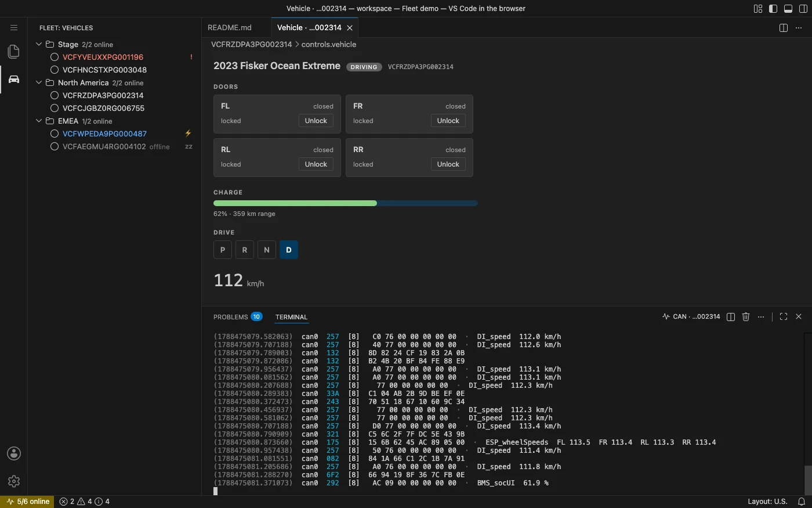This screenshot has height=508, width=812.
Task: Unlock the FR door
Action: [448, 121]
